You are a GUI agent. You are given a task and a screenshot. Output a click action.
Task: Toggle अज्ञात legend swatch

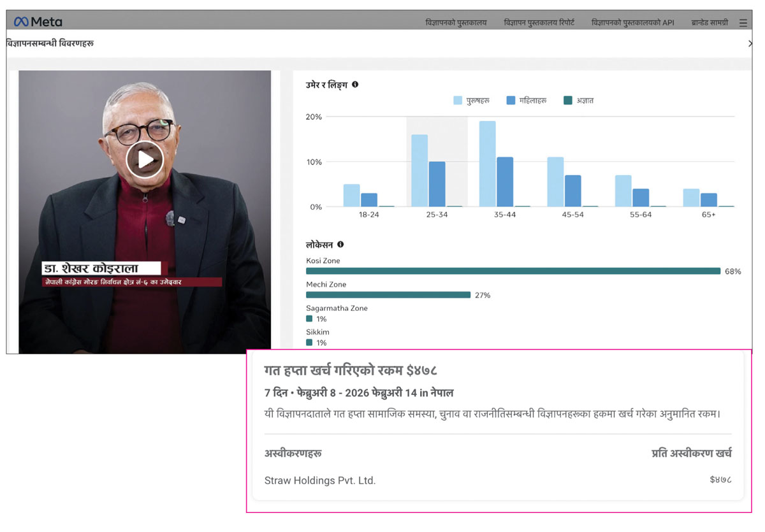(x=568, y=101)
